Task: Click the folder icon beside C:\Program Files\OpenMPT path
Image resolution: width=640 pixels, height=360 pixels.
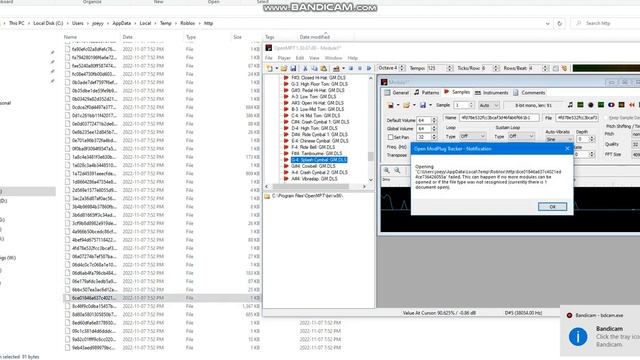Action: tap(267, 196)
